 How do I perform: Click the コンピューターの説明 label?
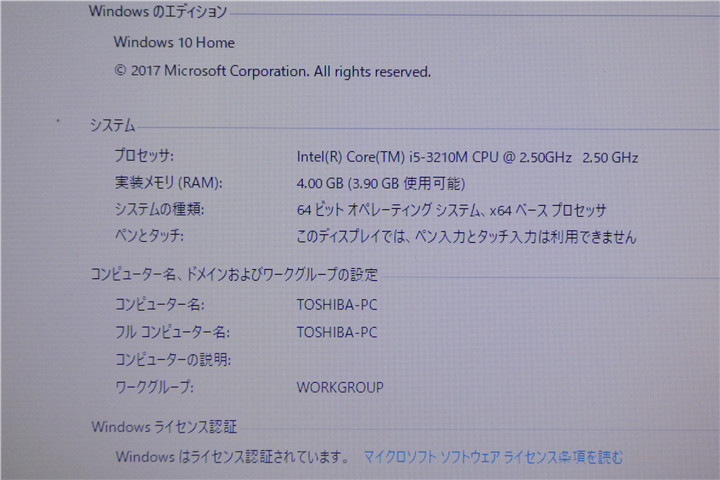173,359
